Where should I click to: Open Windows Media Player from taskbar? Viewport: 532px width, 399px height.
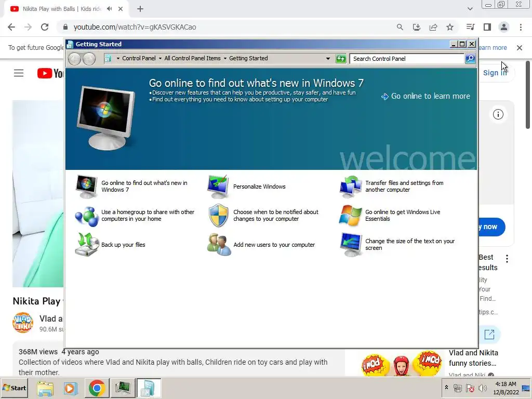click(71, 388)
